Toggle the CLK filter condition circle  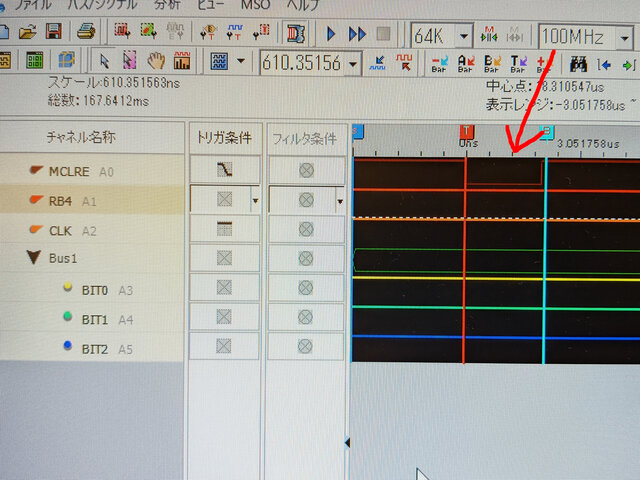tap(306, 229)
